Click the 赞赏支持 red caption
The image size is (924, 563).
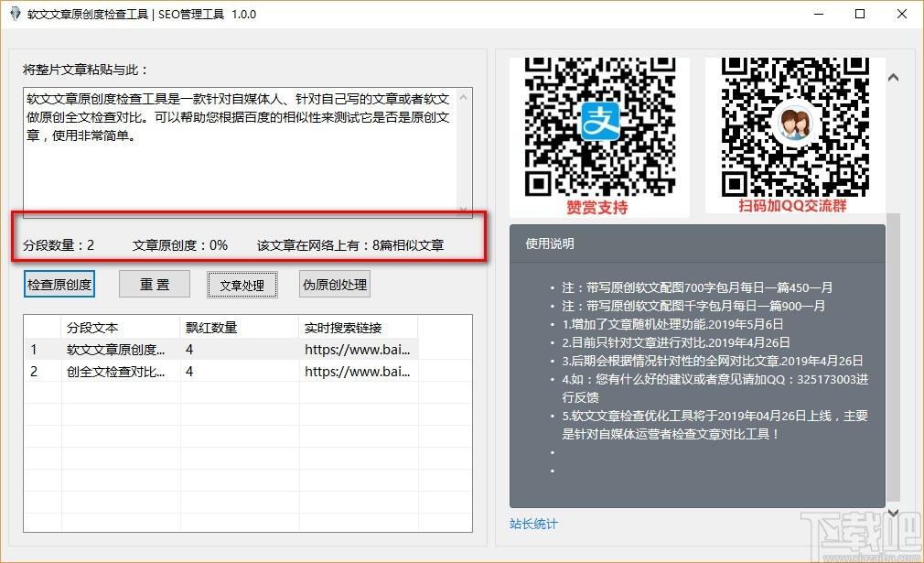click(597, 208)
